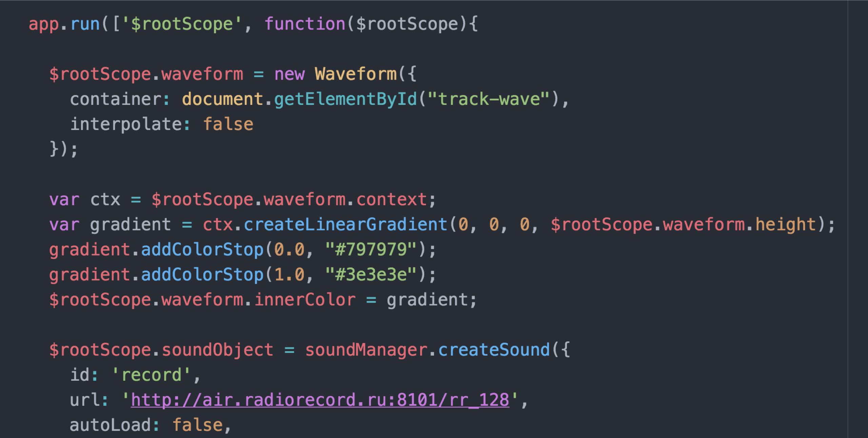The image size is (868, 438).
Task: Click the createLinearGradient method name
Action: pos(345,225)
